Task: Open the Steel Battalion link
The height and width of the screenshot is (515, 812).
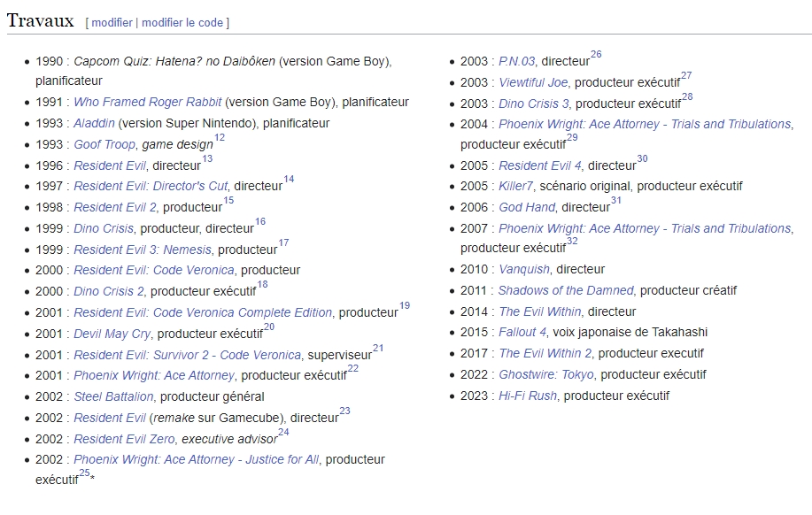Action: [x=113, y=396]
